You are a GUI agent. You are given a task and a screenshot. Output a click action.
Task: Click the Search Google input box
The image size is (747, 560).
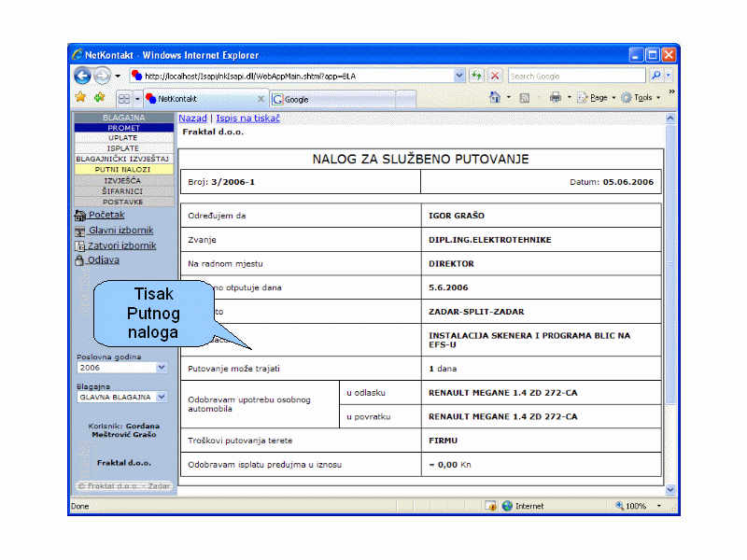tap(576, 77)
